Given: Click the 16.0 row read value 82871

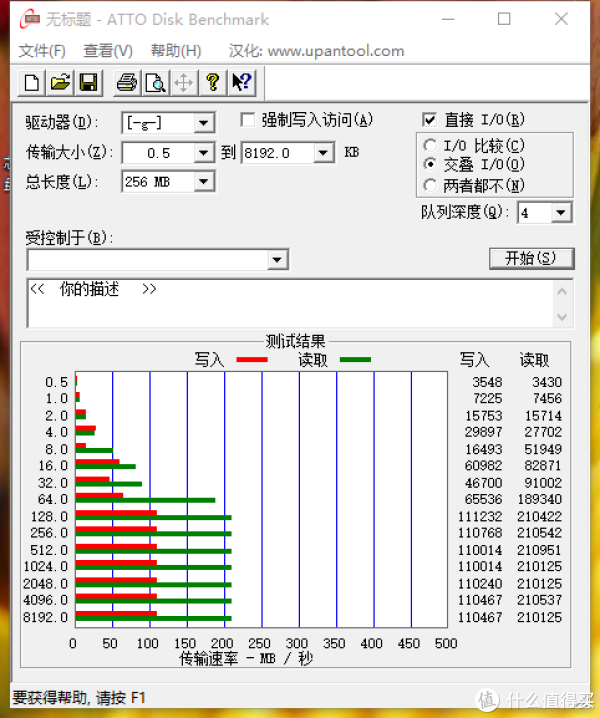Looking at the screenshot, I should (x=543, y=466).
